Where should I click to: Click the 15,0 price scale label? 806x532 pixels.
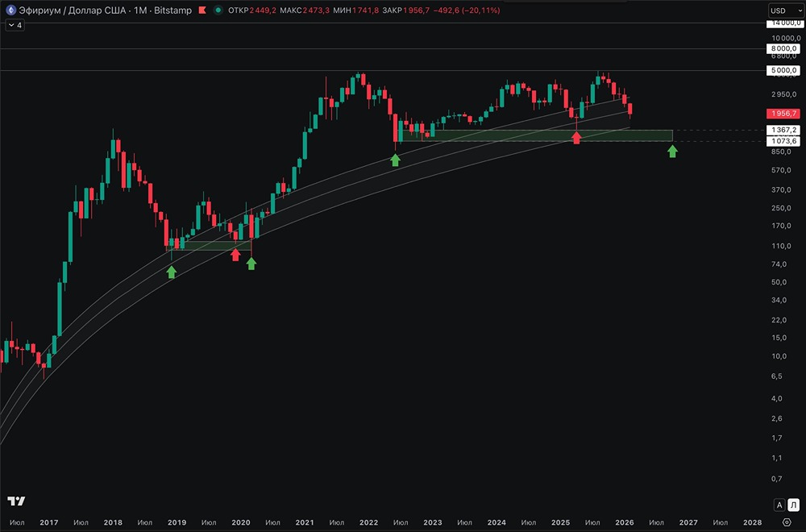pos(779,338)
